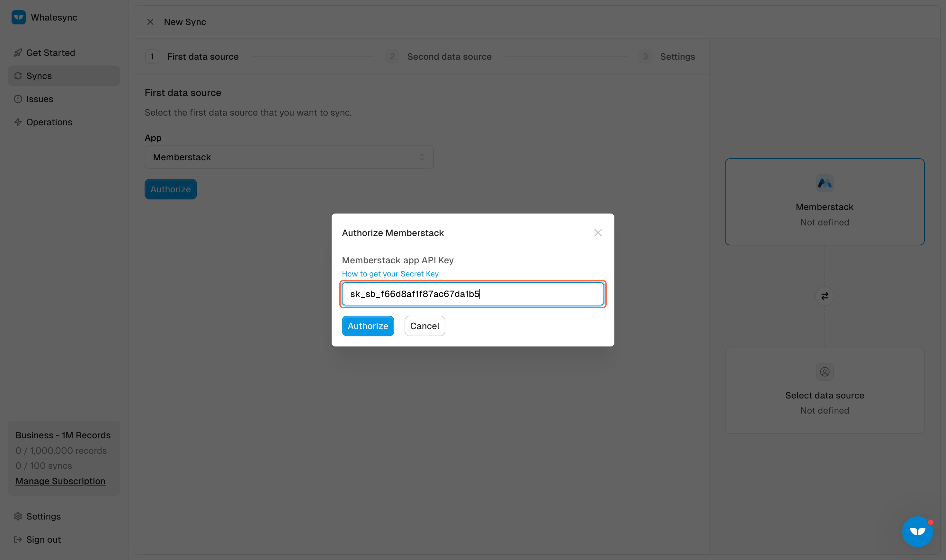
Task: Click the Issues alert icon
Action: coord(18,99)
